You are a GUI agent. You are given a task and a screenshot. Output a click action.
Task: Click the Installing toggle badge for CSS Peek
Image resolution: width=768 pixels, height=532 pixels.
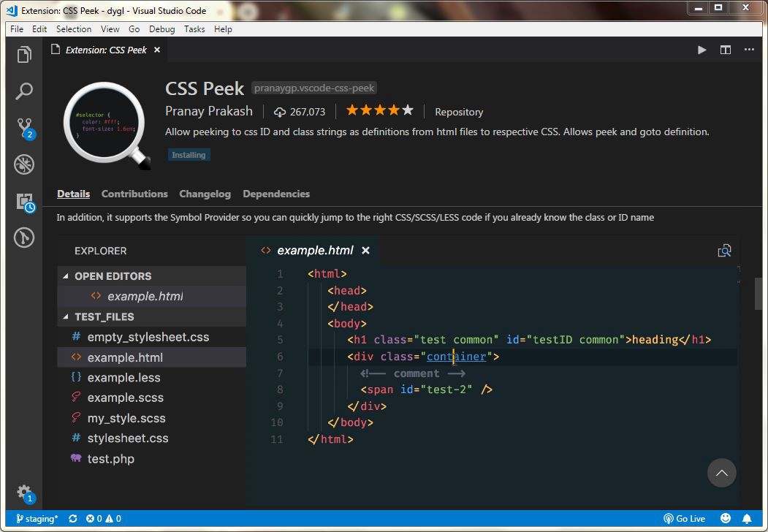click(x=189, y=154)
